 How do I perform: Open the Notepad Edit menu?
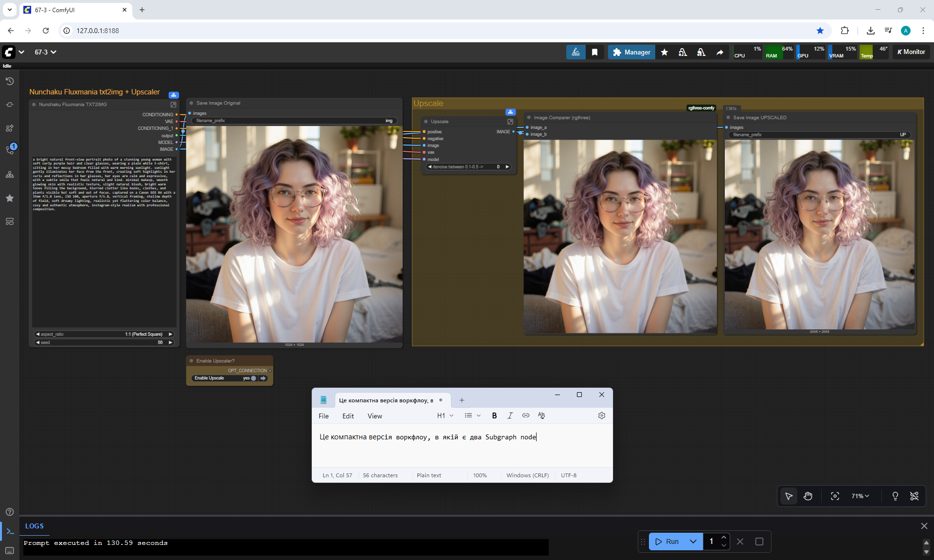[348, 416]
